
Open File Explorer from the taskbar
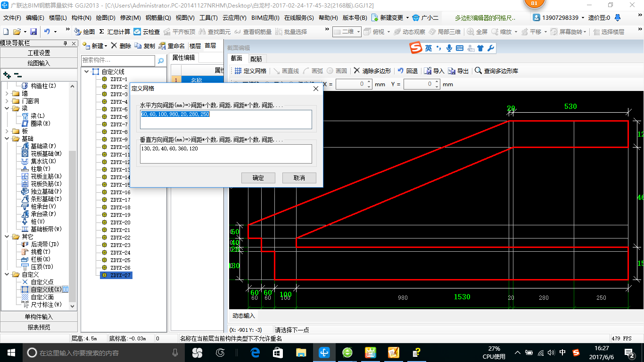[x=301, y=352]
